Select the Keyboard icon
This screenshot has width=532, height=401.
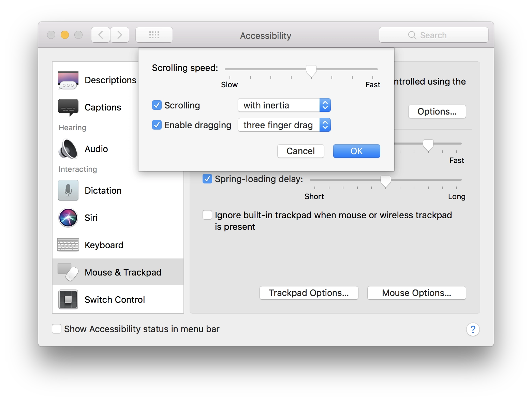(x=68, y=245)
